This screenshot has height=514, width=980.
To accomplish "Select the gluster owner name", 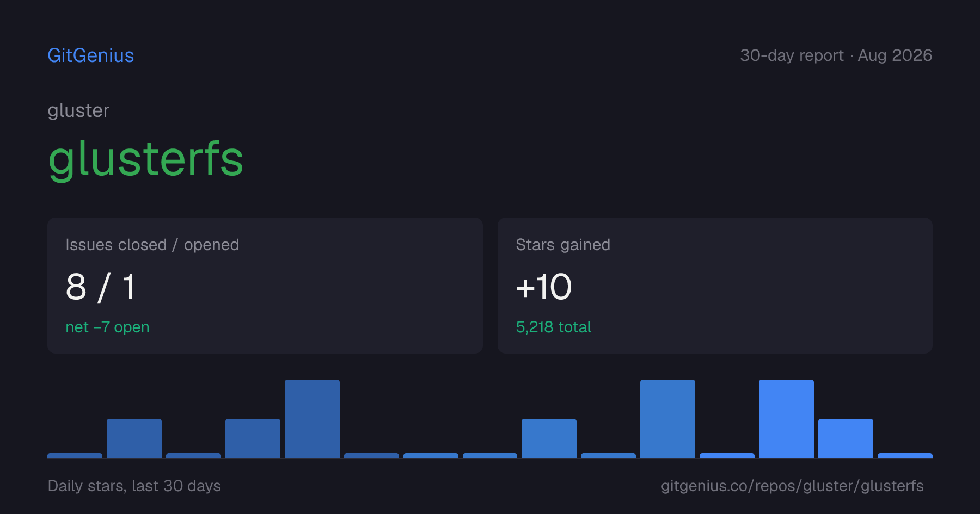I will [x=78, y=111].
